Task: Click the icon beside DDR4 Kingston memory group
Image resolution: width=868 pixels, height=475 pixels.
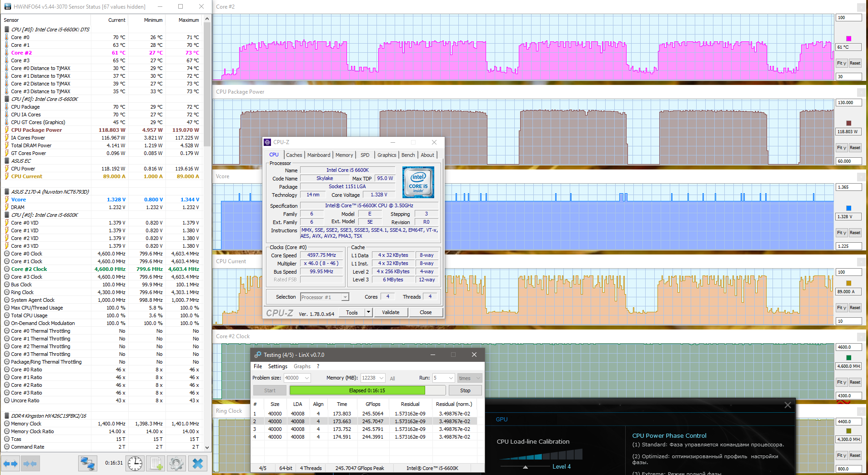Action: 6,416
